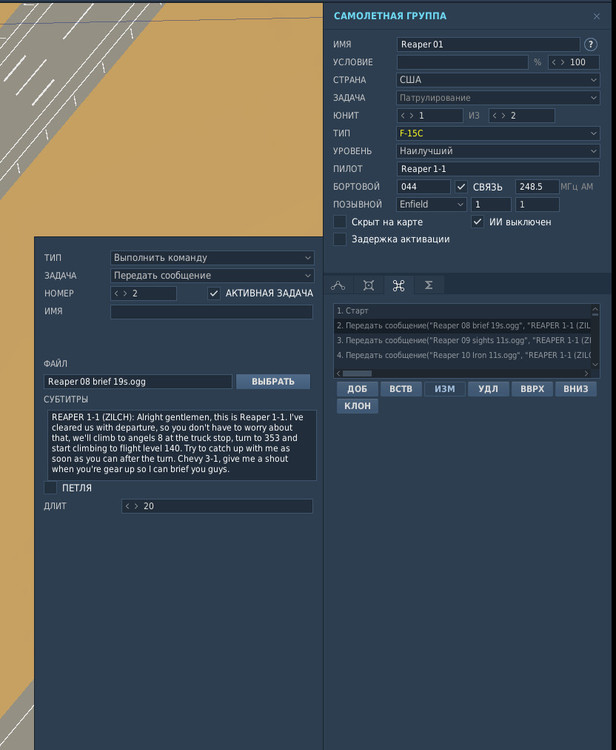
Task: Increase the НОМЕР action number
Action: (x=125, y=293)
